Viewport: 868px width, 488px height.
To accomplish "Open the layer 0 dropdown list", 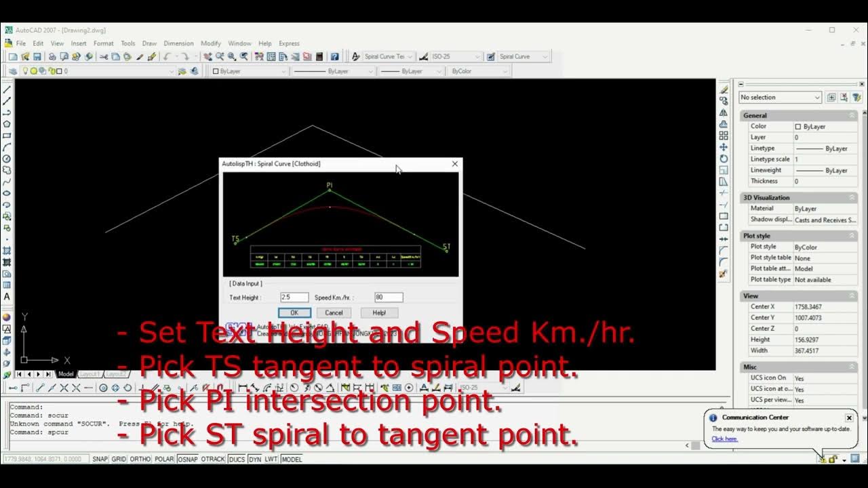I will tap(98, 71).
